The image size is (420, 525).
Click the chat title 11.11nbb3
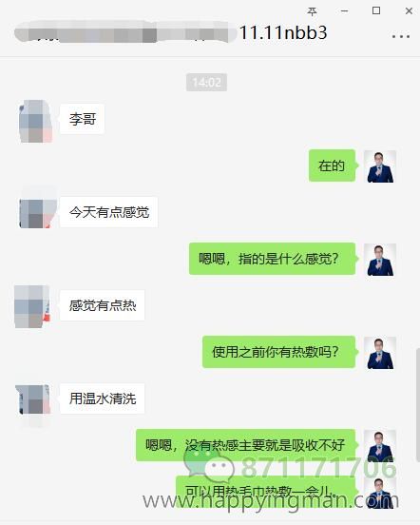coord(283,32)
